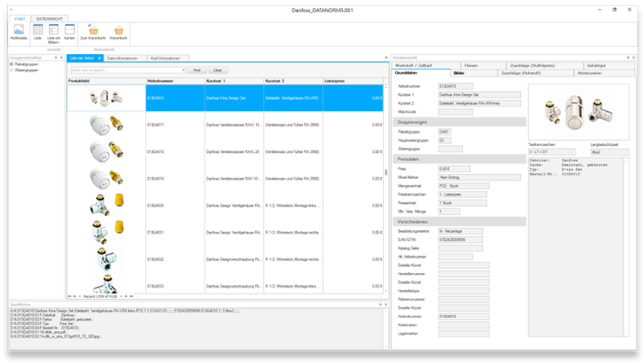This screenshot has height=364, width=644.
Task: Open the document tab list dropdown arrow
Action: 386,58
